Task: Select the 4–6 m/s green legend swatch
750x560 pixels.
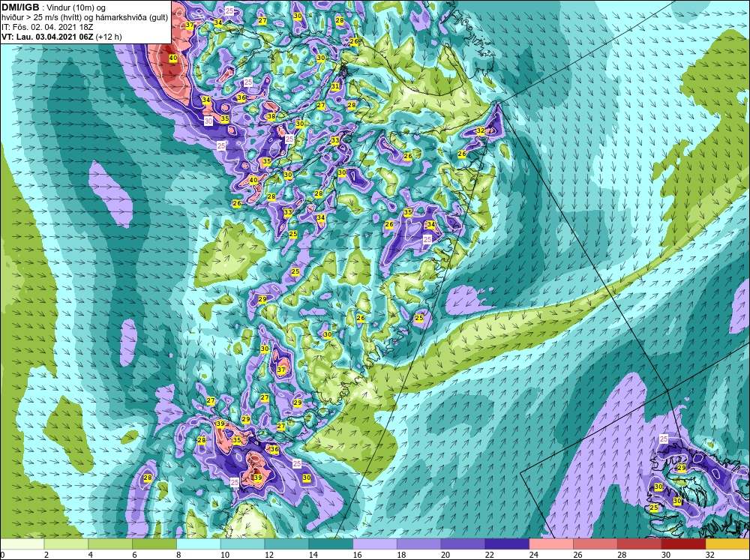Action: (x=110, y=544)
